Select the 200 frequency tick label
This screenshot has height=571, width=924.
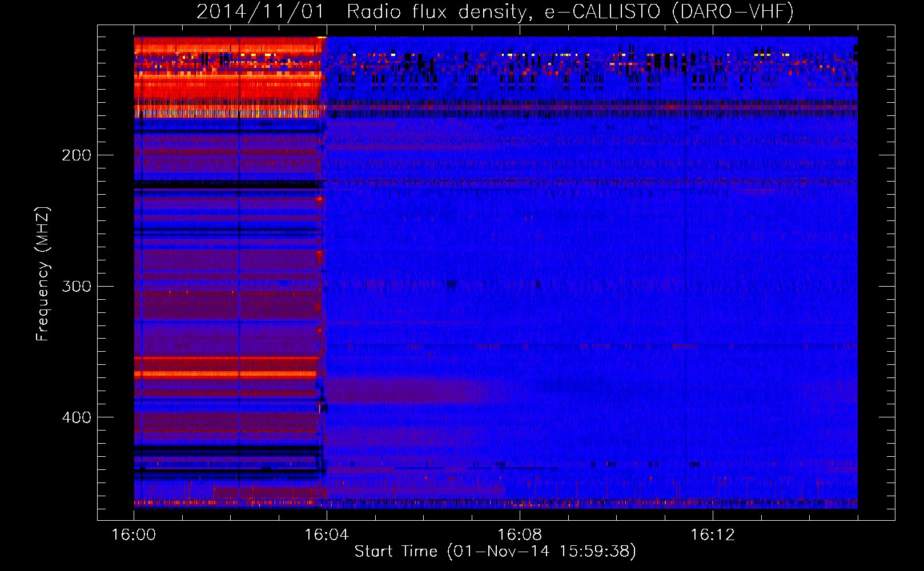tap(77, 155)
